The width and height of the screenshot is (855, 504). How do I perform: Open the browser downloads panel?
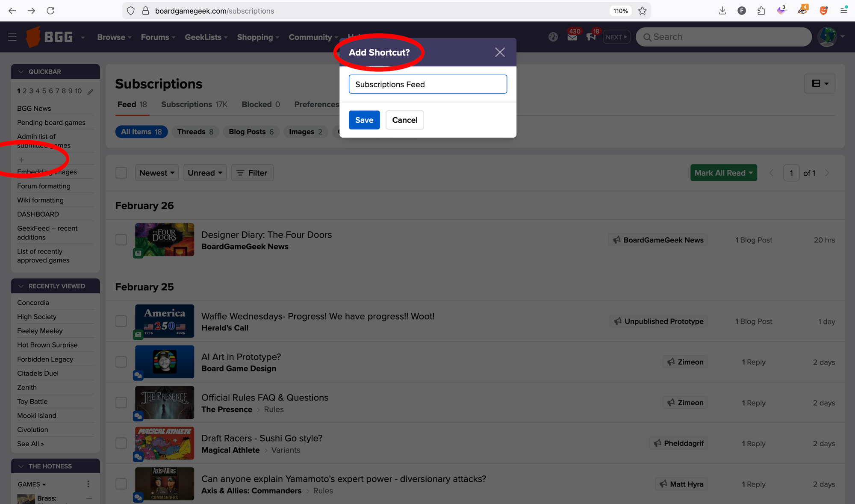[722, 11]
